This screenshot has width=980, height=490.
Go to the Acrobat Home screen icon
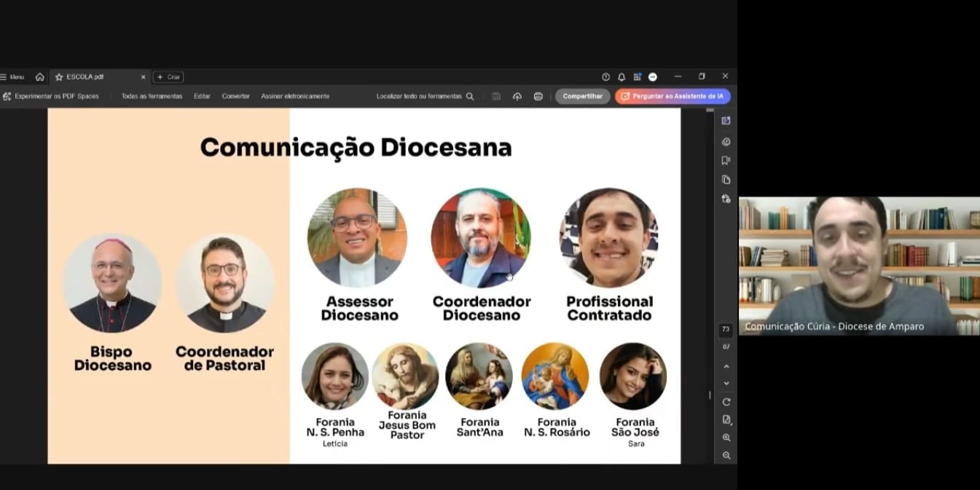pyautogui.click(x=39, y=77)
